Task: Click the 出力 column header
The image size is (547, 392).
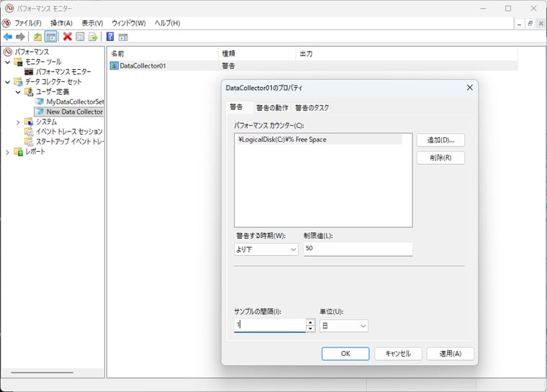Action: click(407, 54)
